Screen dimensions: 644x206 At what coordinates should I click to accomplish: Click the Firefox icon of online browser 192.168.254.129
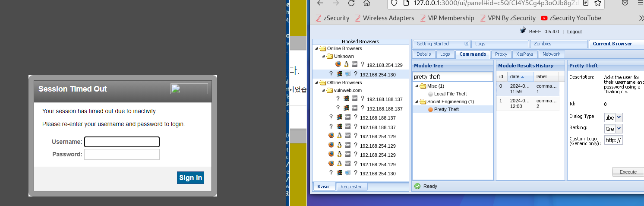338,64
